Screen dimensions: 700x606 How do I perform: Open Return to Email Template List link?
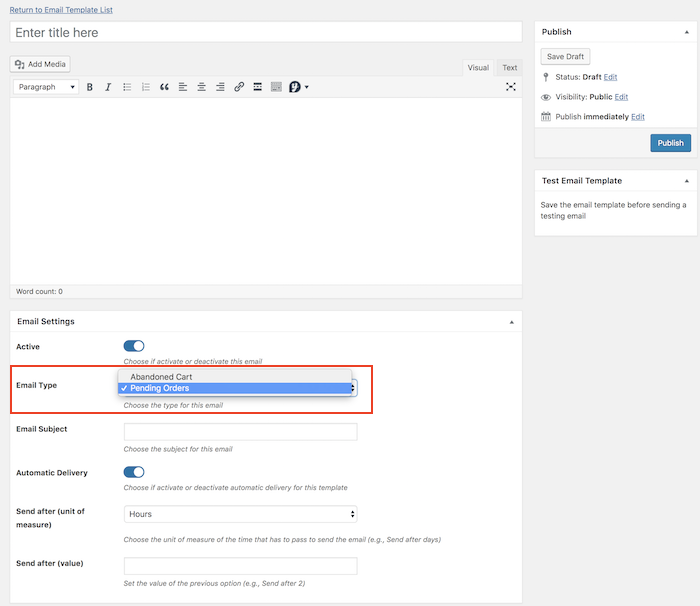tap(61, 9)
